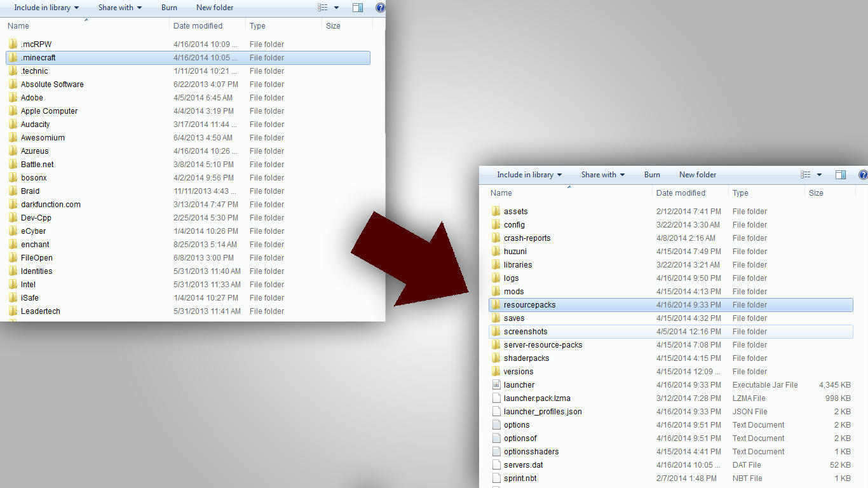Select the mods folder icon
This screenshot has height=488, width=868.
click(496, 291)
